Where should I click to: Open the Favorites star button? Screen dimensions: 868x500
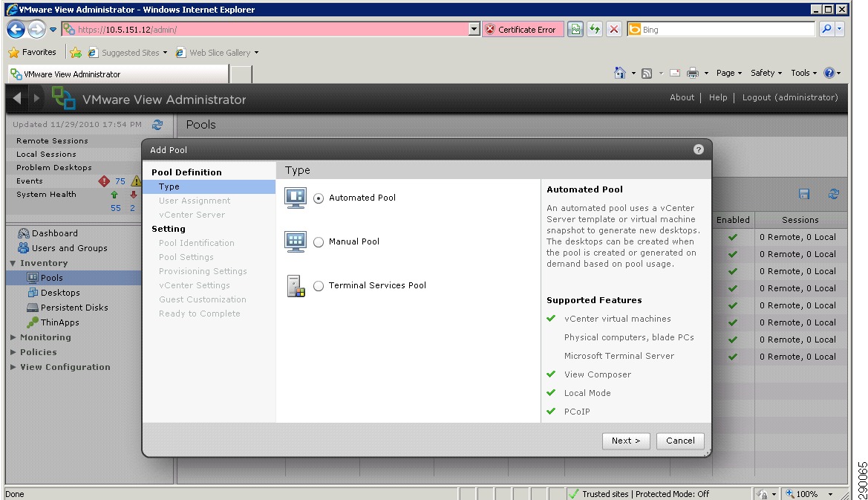(x=32, y=52)
